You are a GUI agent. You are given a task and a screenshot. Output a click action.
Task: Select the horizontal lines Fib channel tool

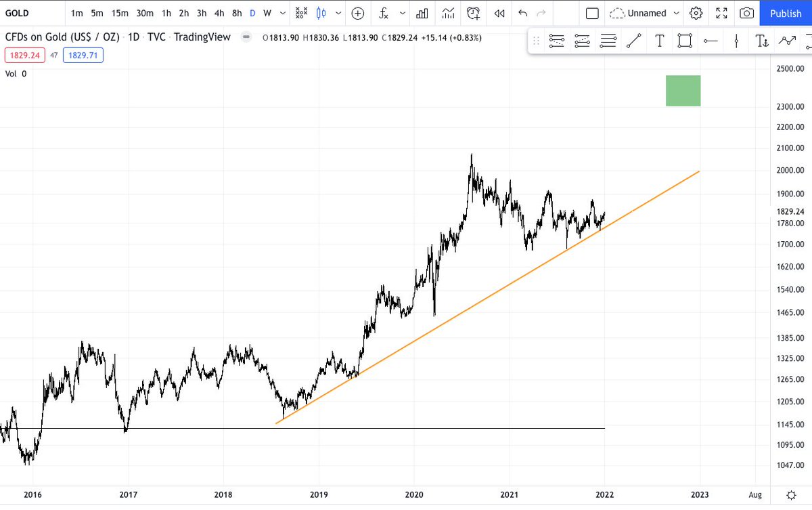click(608, 41)
